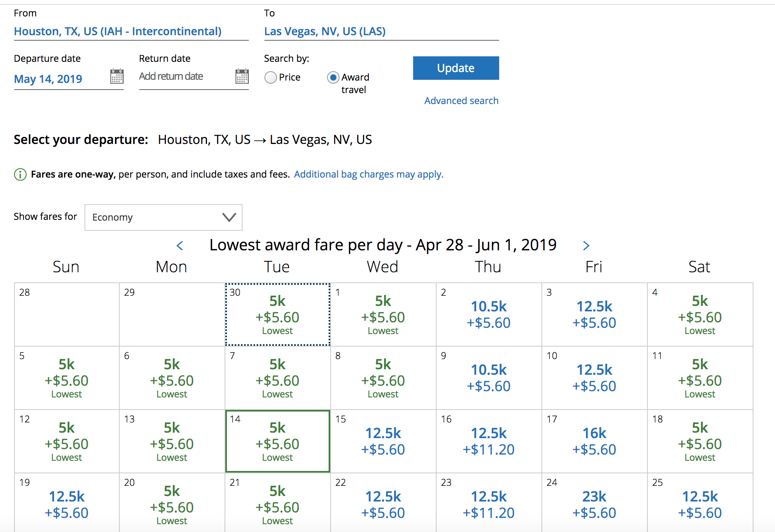Open the departure date calendar picker icon

click(117, 77)
